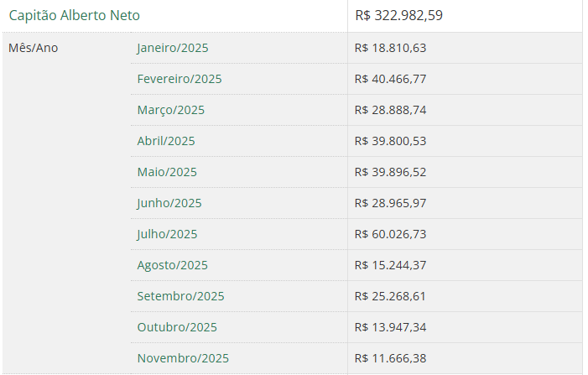
Task: Open the Julho/2025 link
Action: pyautogui.click(x=167, y=234)
